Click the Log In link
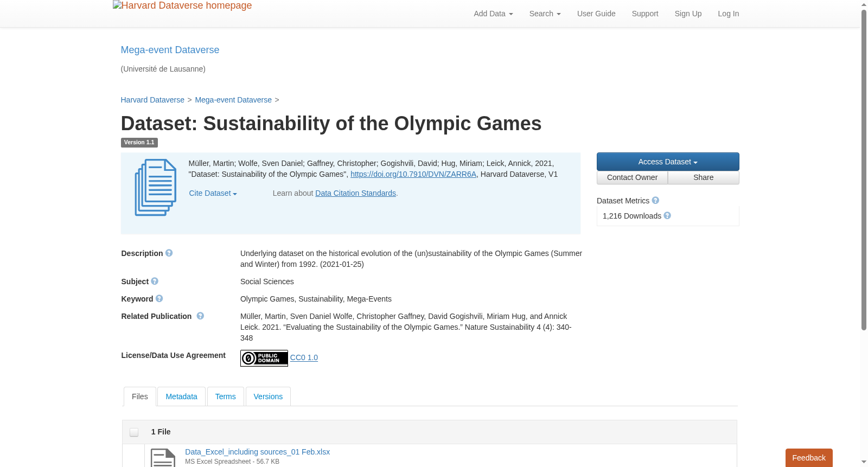This screenshot has height=467, width=868. coord(728,14)
